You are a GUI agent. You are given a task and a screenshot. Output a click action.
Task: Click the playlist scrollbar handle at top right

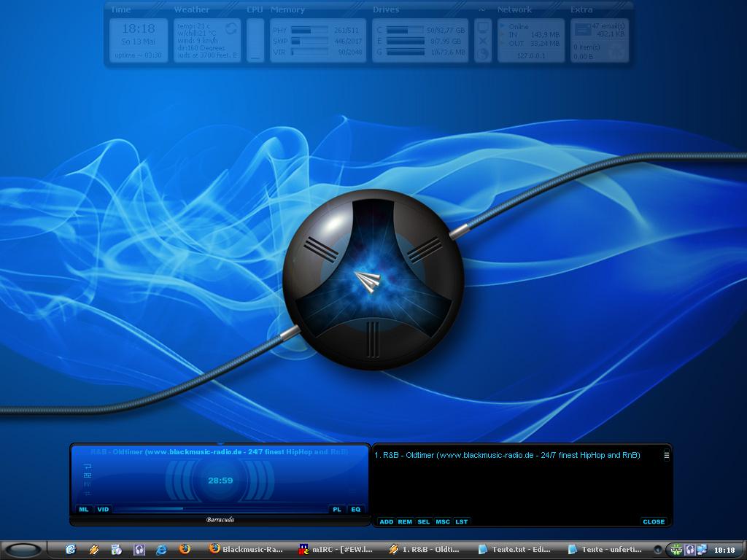pyautogui.click(x=667, y=455)
